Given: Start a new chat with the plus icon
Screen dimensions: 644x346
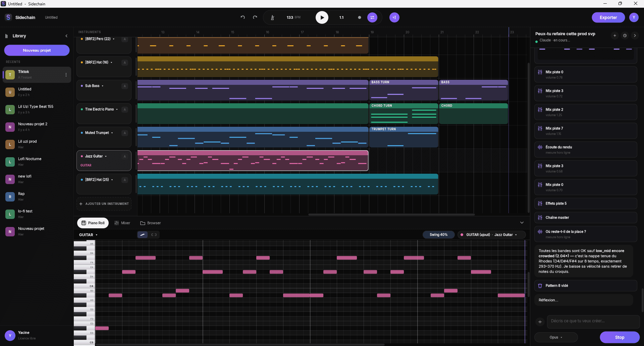Looking at the screenshot, I should click(614, 36).
